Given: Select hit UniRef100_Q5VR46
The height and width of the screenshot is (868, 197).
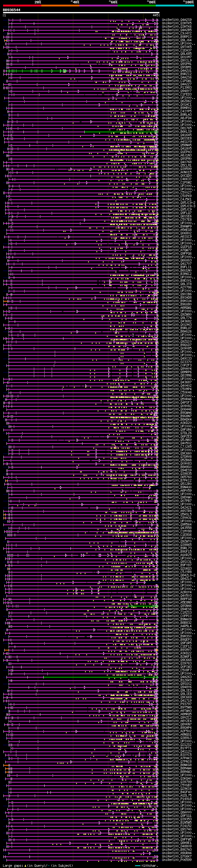Looking at the screenshot, I should tap(177, 399).
